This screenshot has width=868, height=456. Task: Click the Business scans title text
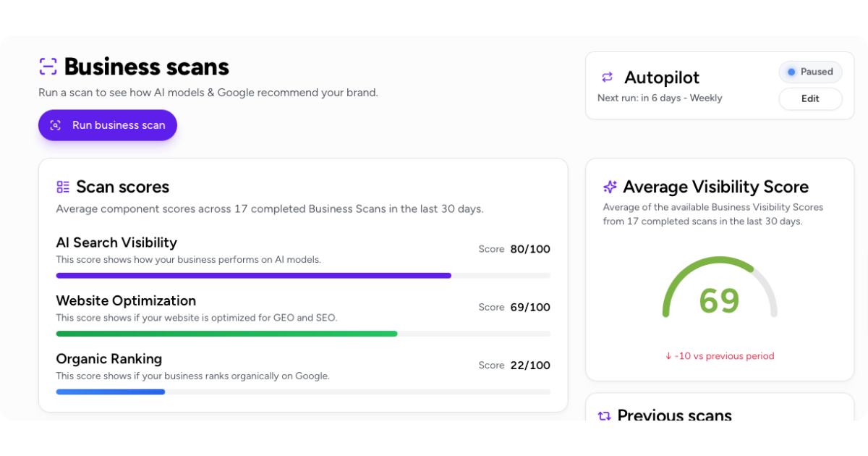click(147, 67)
